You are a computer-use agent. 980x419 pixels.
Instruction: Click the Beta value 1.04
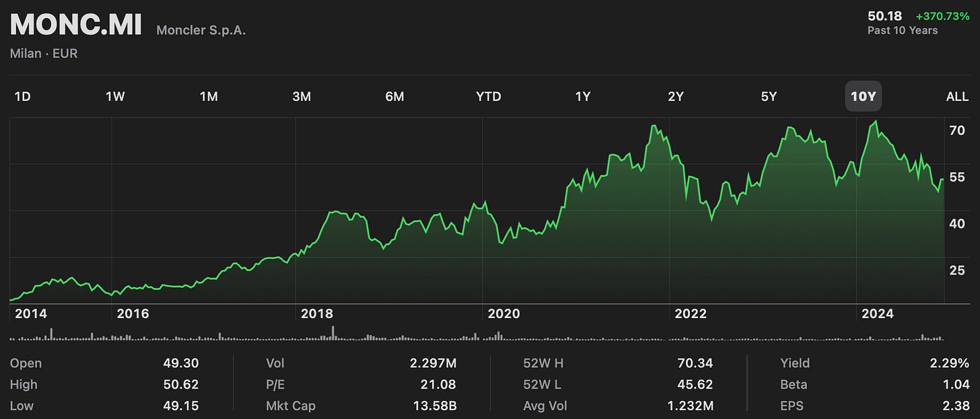pos(955,385)
